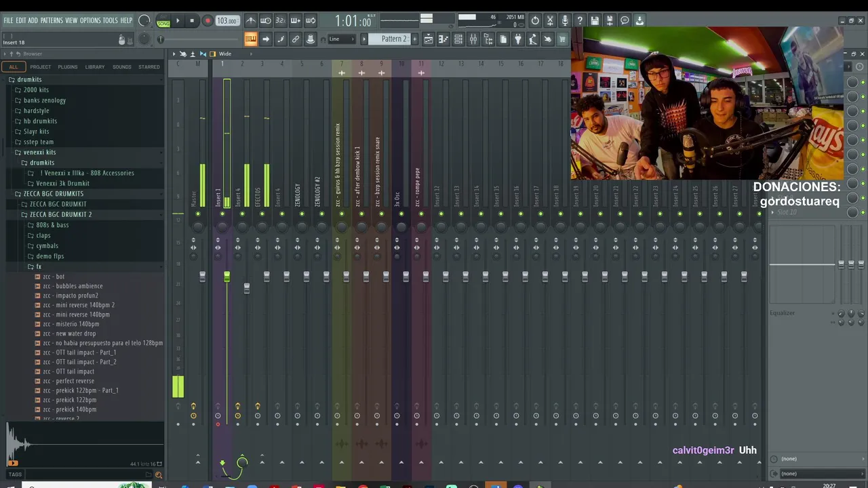Toggle the metronome icon

click(x=251, y=21)
